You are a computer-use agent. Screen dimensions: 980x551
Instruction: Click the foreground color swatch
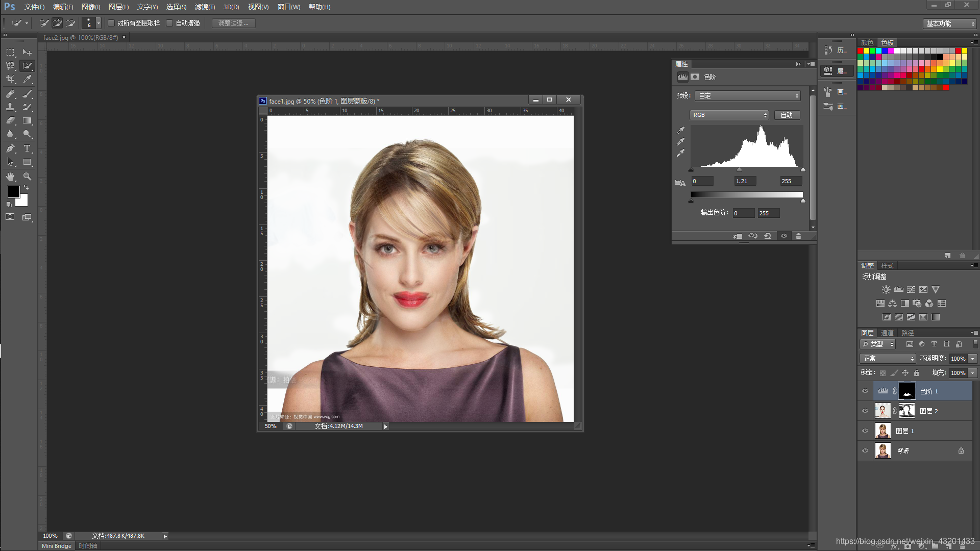pyautogui.click(x=13, y=192)
